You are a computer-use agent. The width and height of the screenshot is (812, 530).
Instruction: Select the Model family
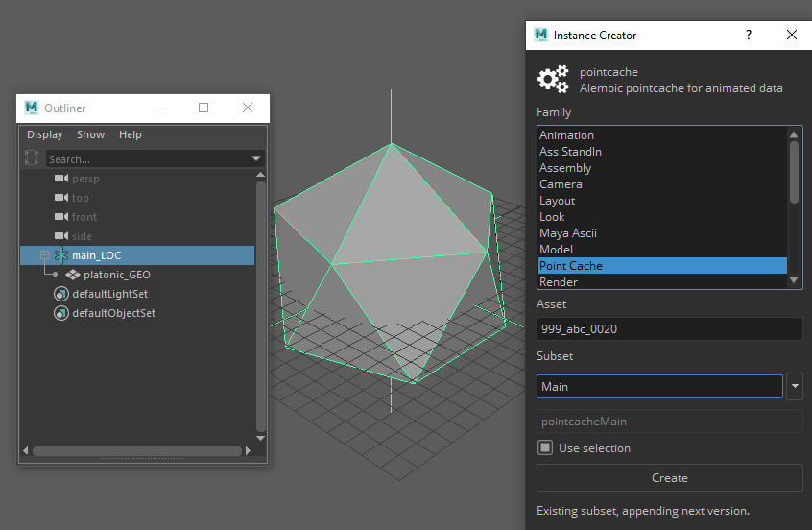coord(556,250)
